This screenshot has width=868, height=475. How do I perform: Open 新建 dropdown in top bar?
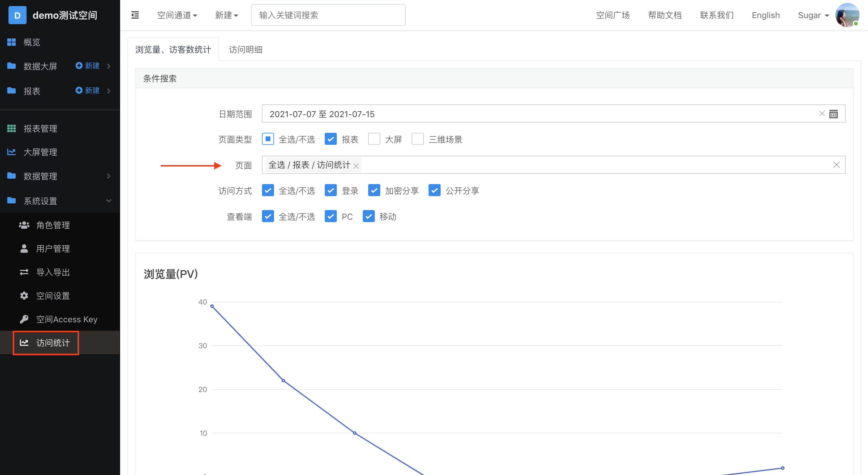[227, 15]
